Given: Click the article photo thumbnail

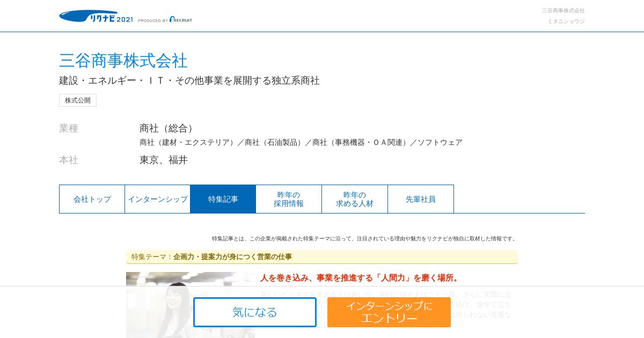Looking at the screenshot, I should click(x=191, y=305).
